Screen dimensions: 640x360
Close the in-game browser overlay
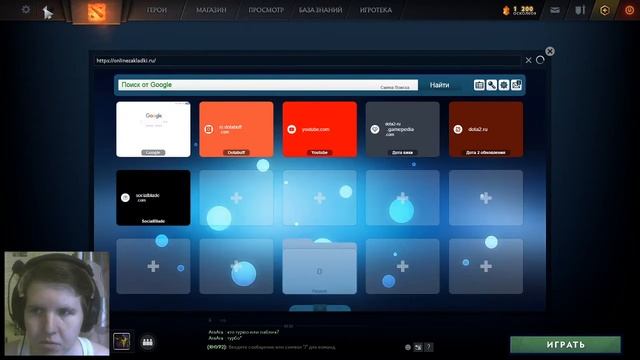click(x=550, y=51)
